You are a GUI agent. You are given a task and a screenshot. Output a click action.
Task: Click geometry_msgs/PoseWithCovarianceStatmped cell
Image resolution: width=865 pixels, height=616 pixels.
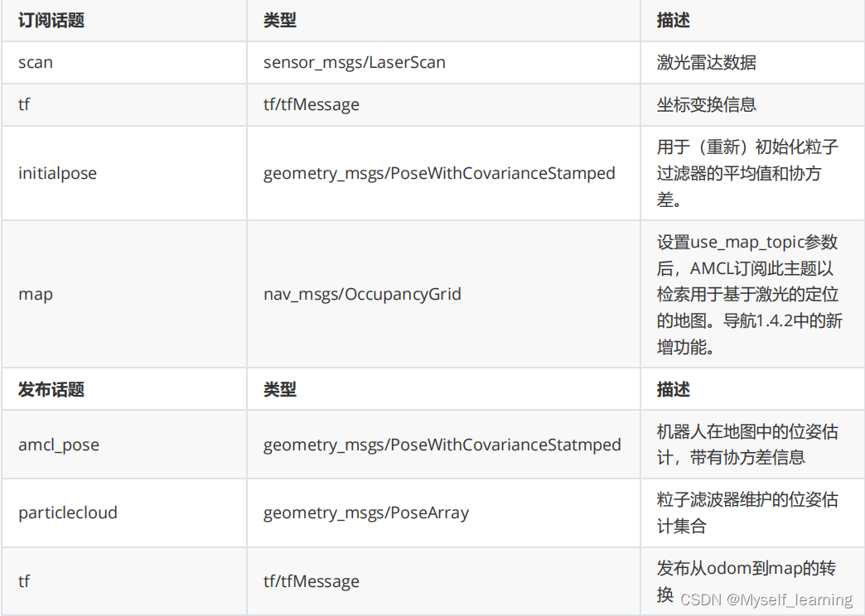click(x=443, y=445)
